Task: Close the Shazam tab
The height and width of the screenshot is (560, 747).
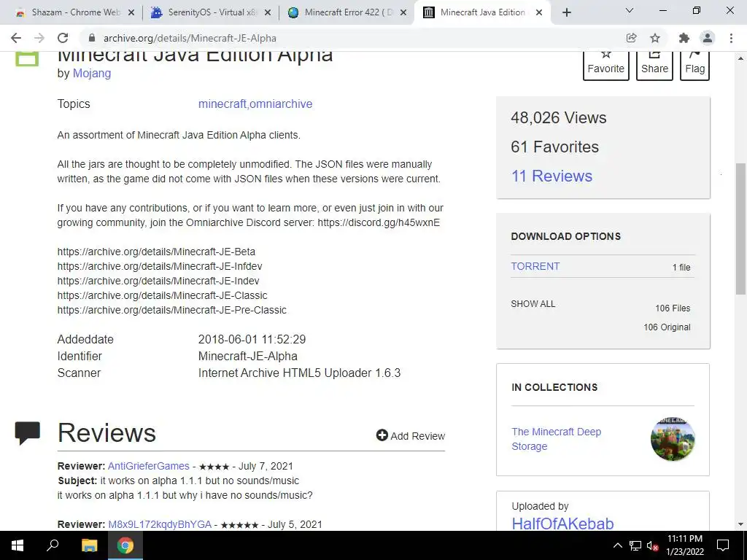Action: (x=131, y=13)
